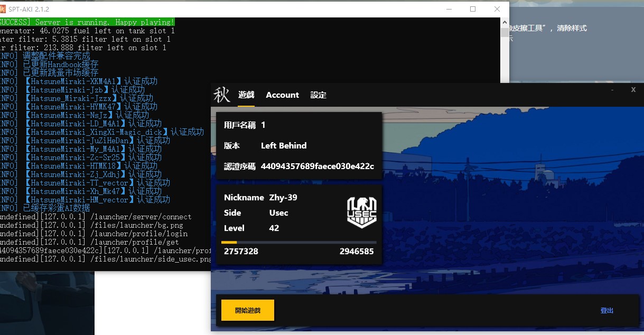The height and width of the screenshot is (335, 644).
Task: Click the HatsuneMiraki-Xh_Mk47 console line
Action: (81, 191)
